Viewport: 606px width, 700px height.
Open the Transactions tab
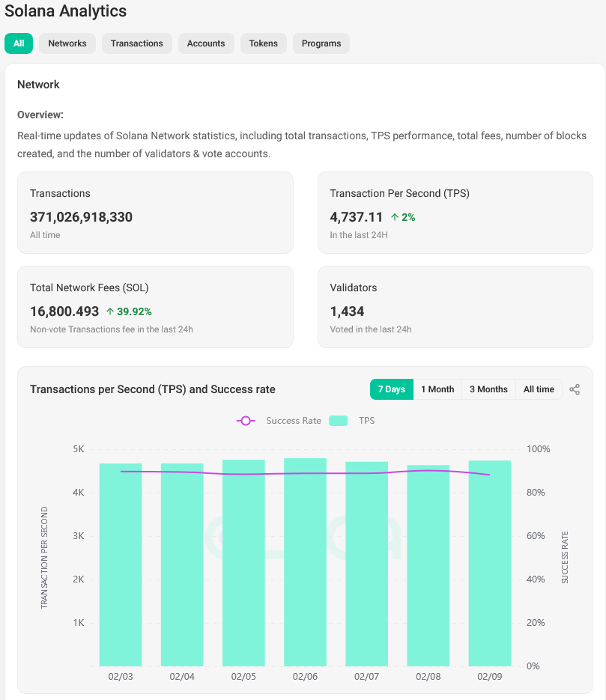(x=137, y=43)
